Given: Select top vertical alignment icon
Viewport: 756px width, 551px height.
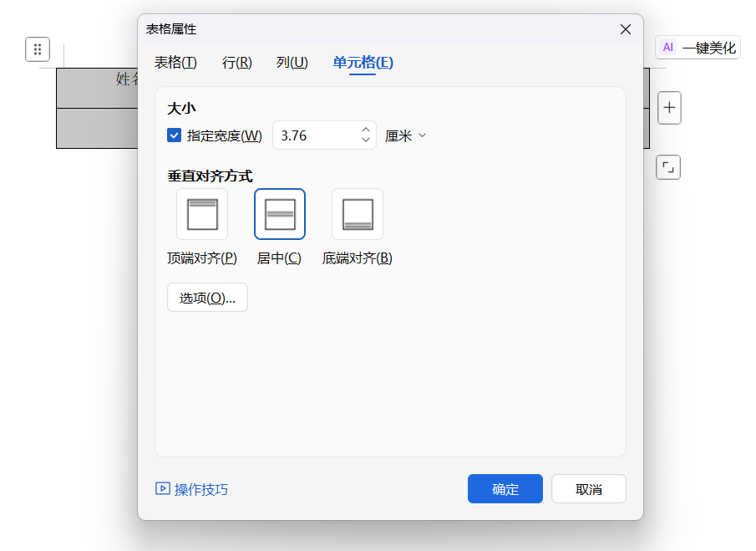Looking at the screenshot, I should 202,214.
